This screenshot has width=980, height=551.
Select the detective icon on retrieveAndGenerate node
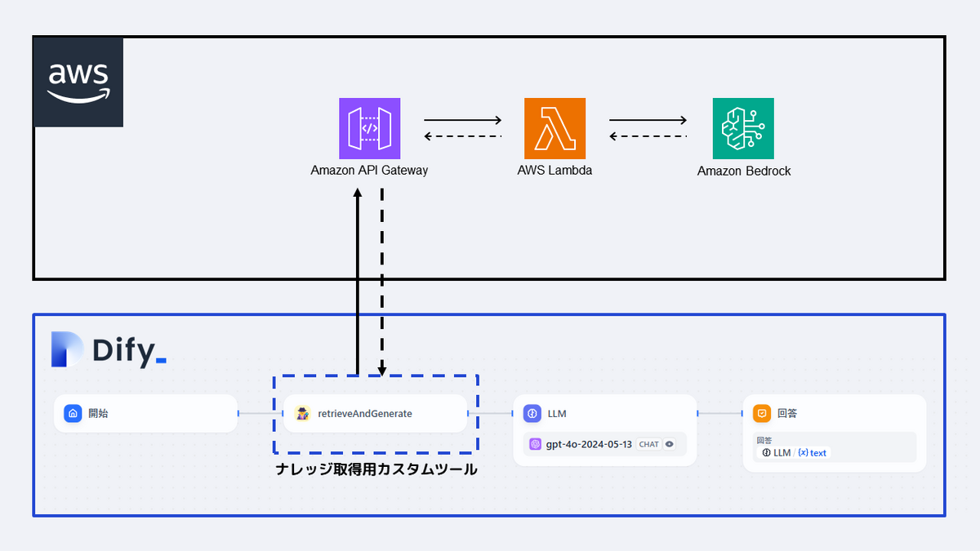pyautogui.click(x=301, y=414)
